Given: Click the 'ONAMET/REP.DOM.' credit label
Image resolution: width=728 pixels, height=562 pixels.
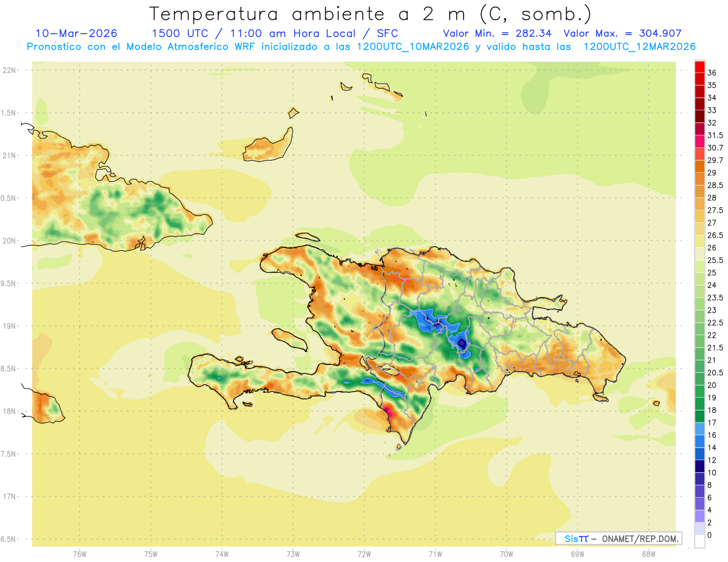Looking at the screenshot, I should (x=639, y=538).
